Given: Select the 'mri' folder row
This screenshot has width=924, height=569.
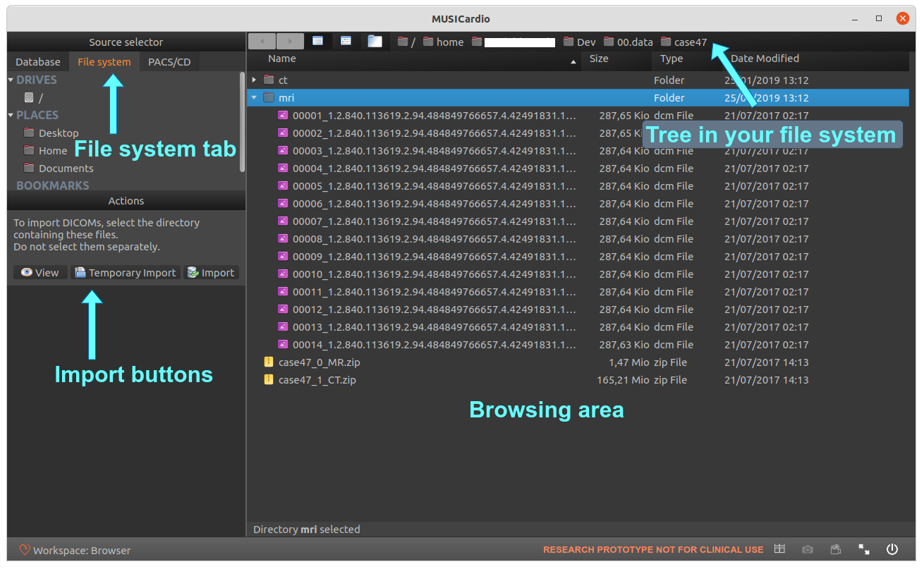Looking at the screenshot, I should pyautogui.click(x=578, y=98).
